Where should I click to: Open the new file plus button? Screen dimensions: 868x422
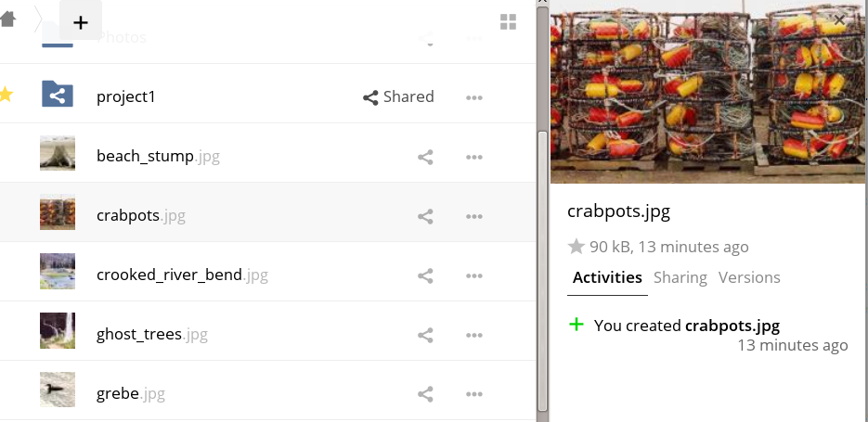(81, 22)
